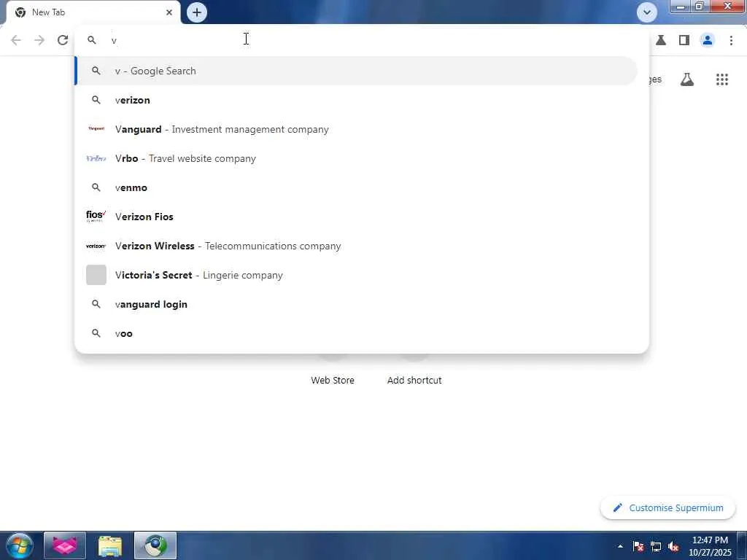Click the Vanguard logo icon
Image resolution: width=747 pixels, height=560 pixels.
click(x=96, y=128)
